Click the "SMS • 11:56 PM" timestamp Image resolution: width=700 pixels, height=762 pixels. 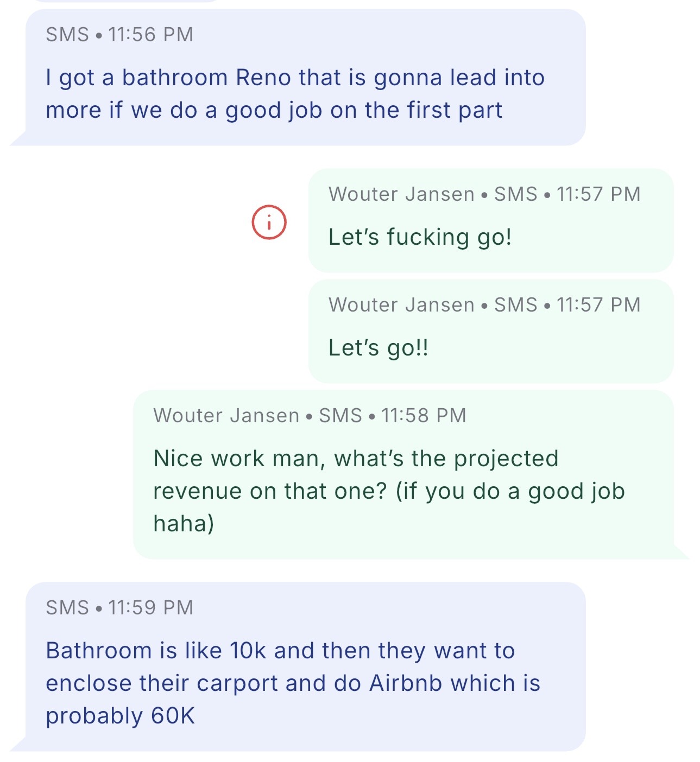click(x=119, y=35)
